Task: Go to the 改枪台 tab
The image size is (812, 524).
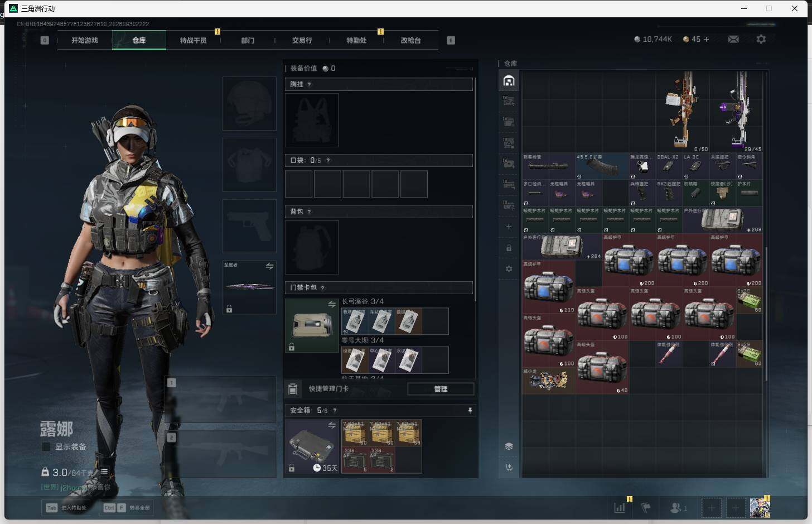Action: click(x=410, y=40)
